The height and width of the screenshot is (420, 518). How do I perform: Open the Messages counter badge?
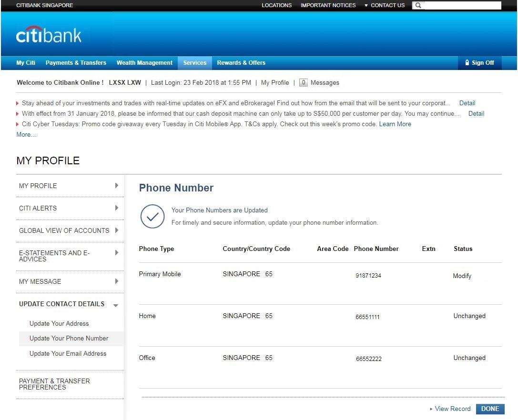click(304, 82)
